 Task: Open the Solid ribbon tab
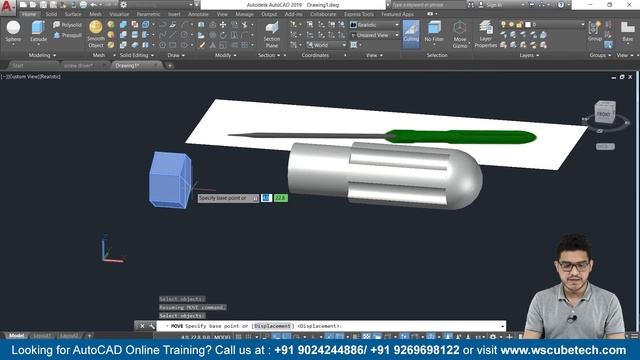(x=51, y=14)
